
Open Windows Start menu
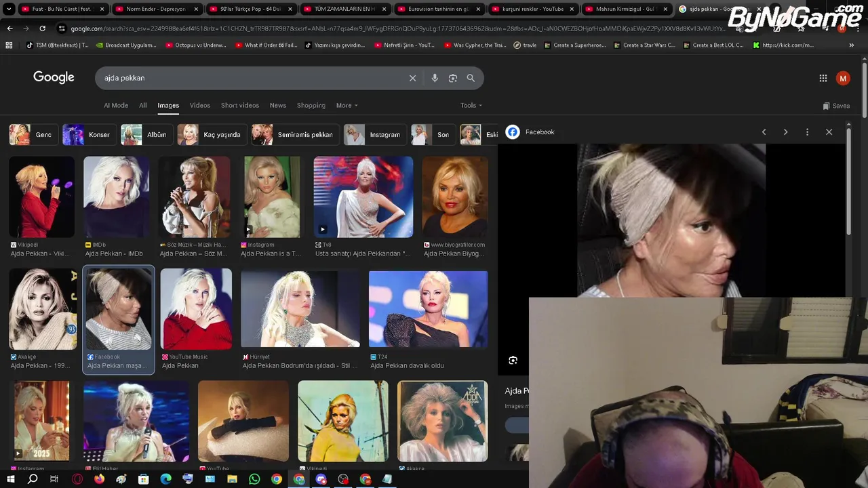coord(11,479)
